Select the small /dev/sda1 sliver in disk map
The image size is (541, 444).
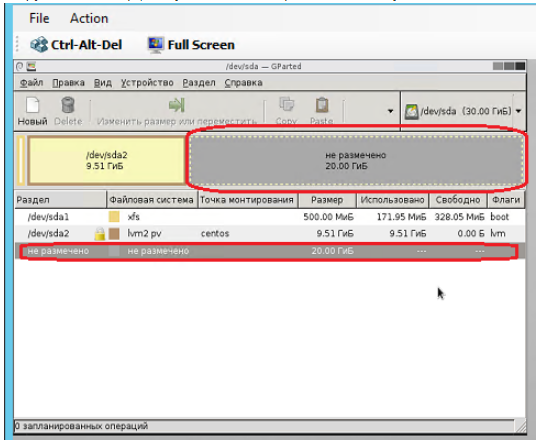point(21,160)
